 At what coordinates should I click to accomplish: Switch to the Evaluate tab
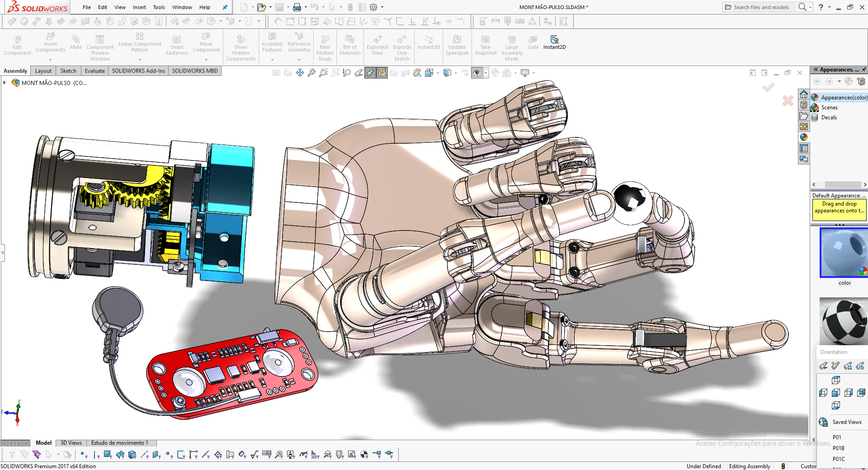pyautogui.click(x=94, y=70)
